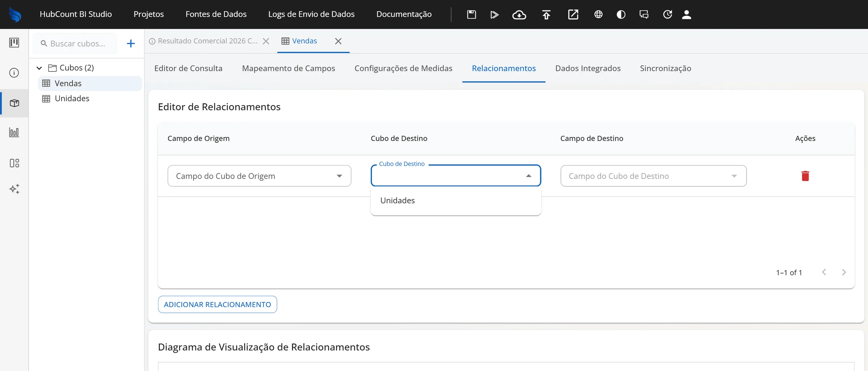Viewport: 868px width, 371px height.
Task: Click the save floppy disk icon
Action: point(471,14)
